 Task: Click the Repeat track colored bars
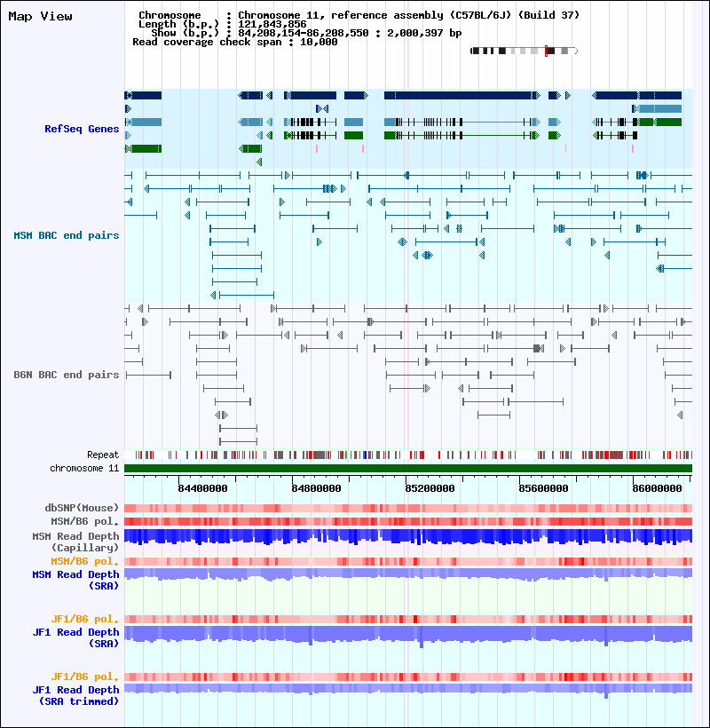click(408, 455)
